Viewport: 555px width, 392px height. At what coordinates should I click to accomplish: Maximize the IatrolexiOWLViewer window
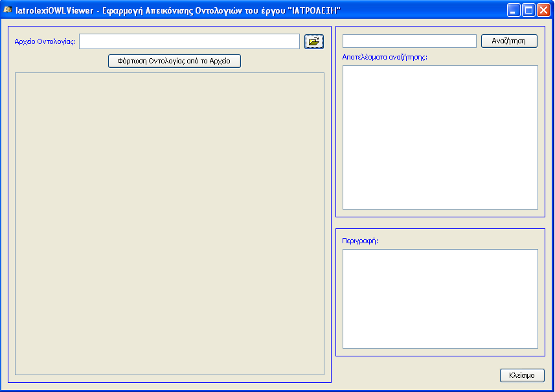click(529, 10)
